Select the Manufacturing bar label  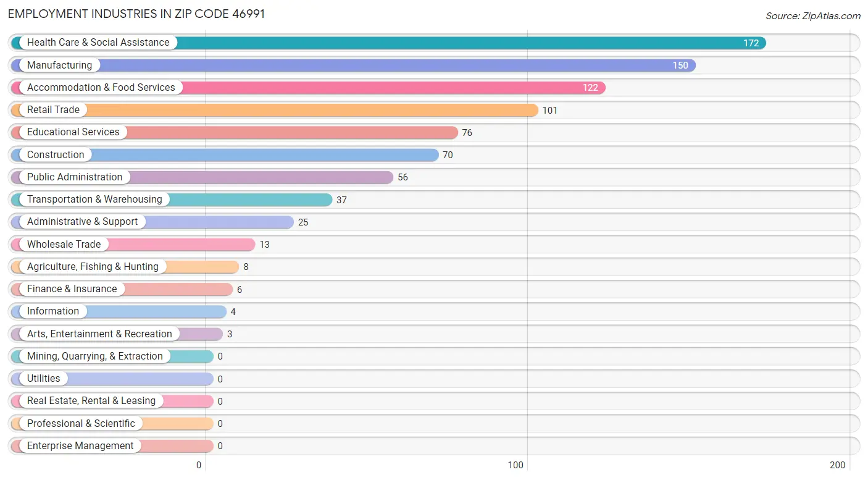[x=59, y=65]
